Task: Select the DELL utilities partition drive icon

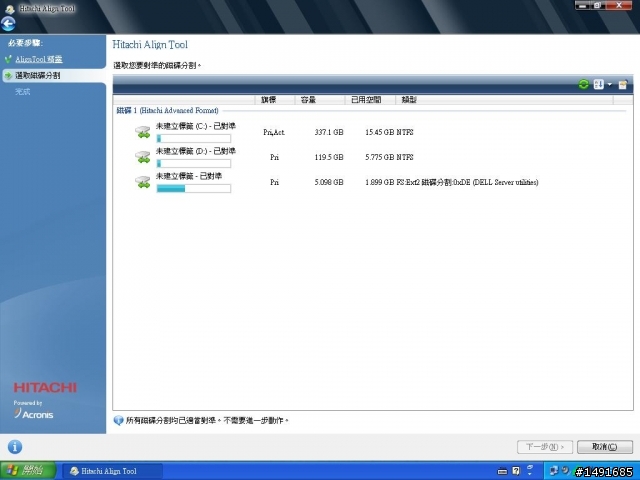Action: click(x=143, y=182)
